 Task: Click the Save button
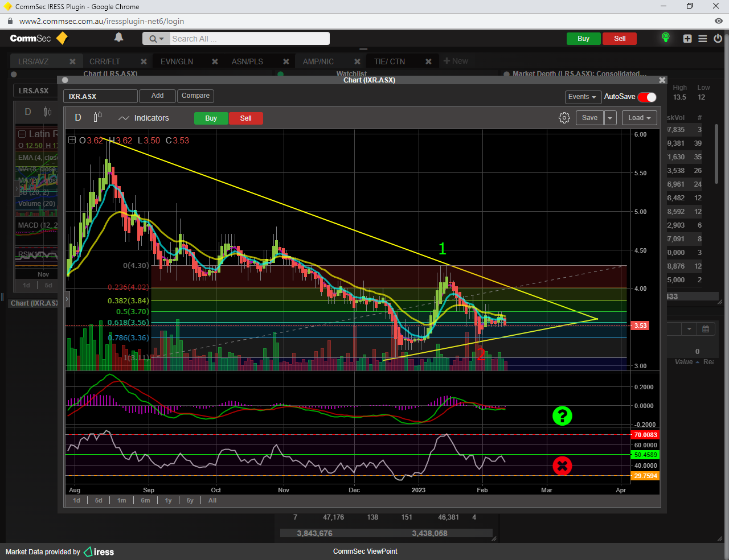point(589,118)
